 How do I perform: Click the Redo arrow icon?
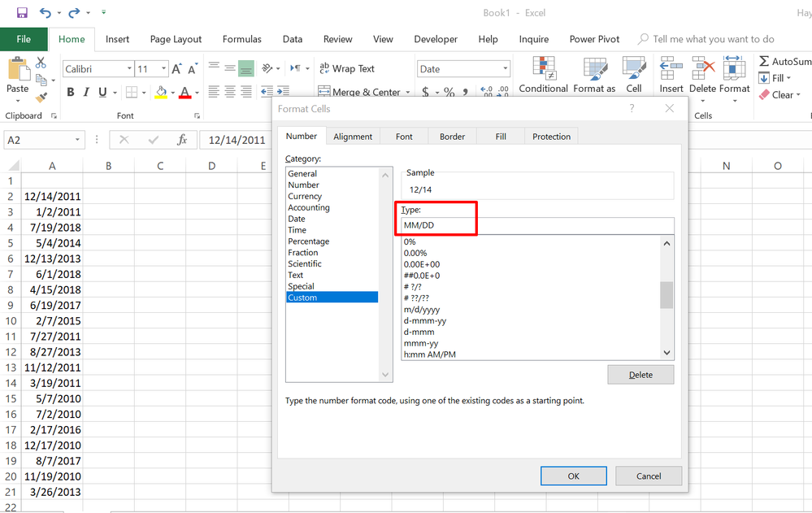click(x=74, y=12)
